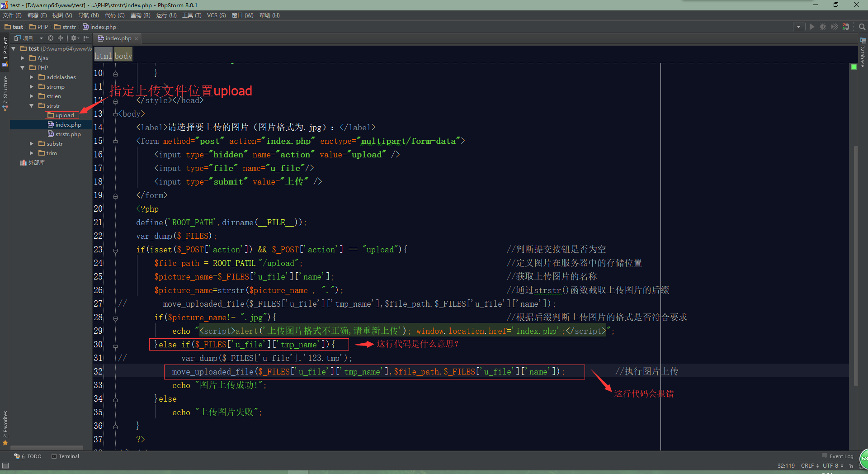Click green inspection status square
The width and height of the screenshot is (868, 474).
[x=854, y=67]
